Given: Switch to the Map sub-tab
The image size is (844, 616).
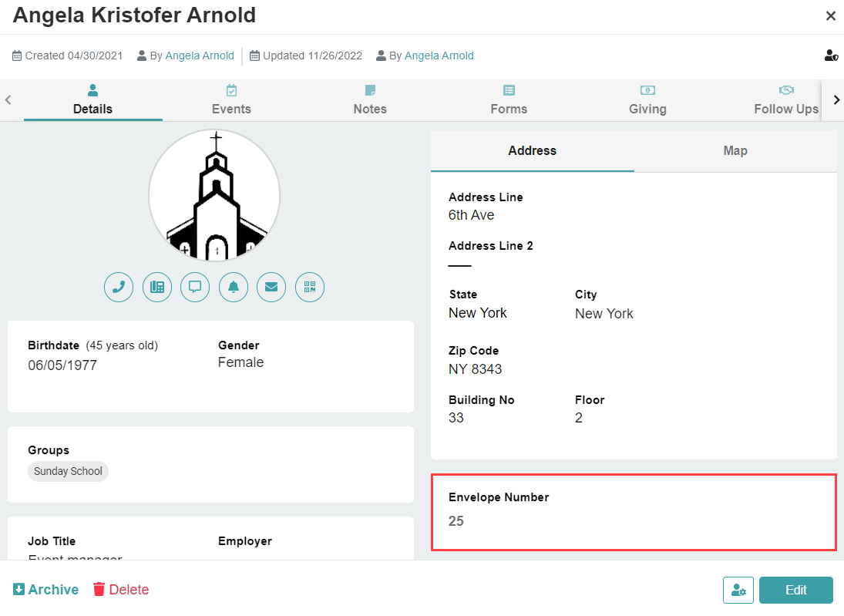Looking at the screenshot, I should 735,151.
